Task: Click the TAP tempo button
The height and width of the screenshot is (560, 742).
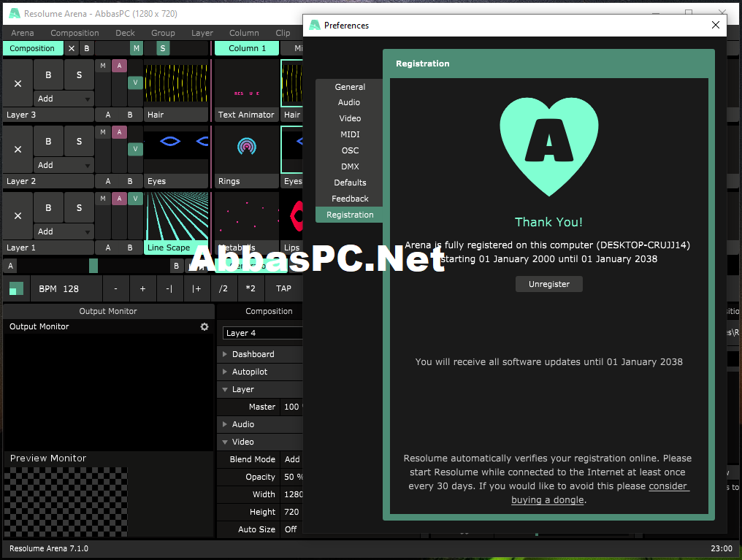Action: [284, 288]
